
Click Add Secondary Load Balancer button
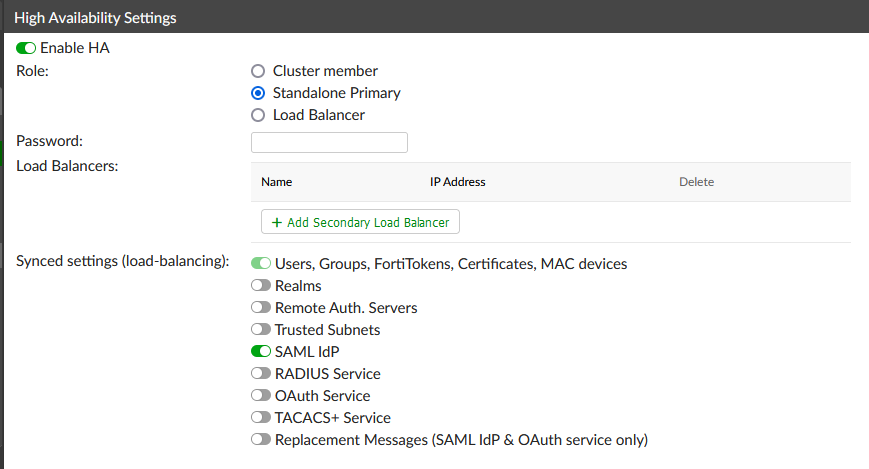click(x=360, y=222)
